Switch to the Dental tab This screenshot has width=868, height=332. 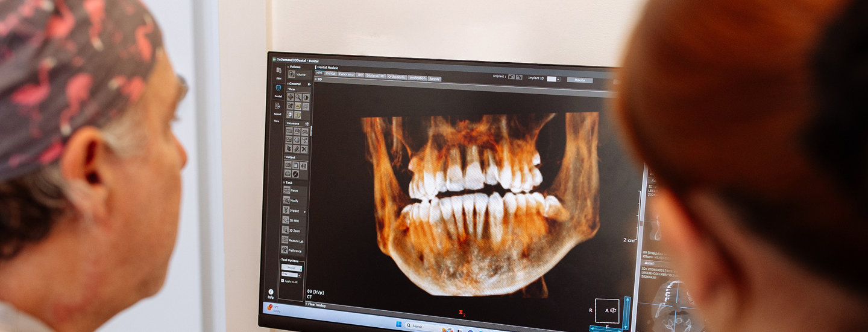click(330, 74)
